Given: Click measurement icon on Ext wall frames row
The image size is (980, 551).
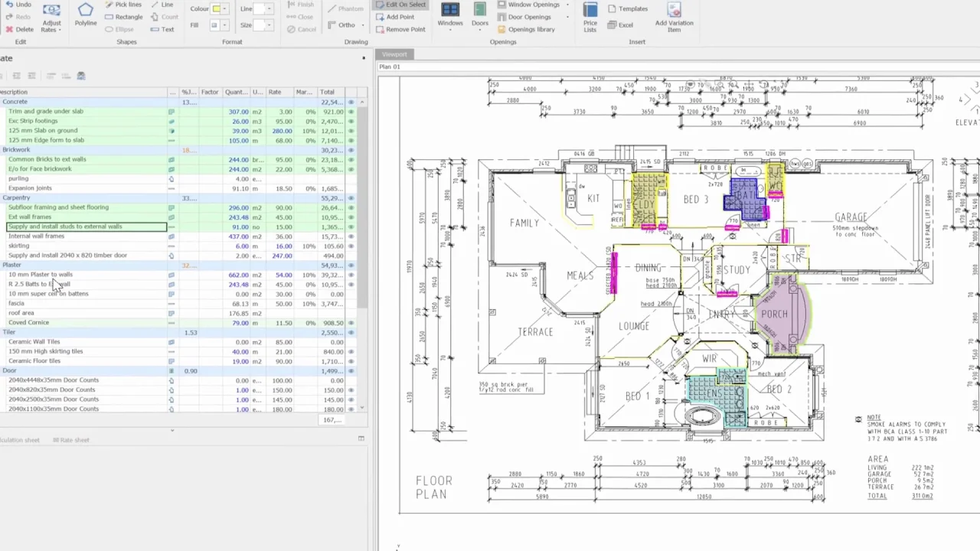Looking at the screenshot, I should (171, 217).
